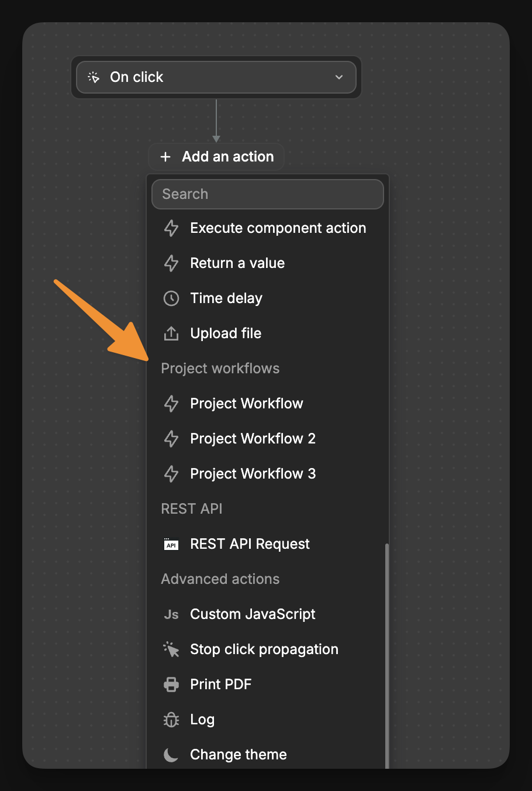Select Project Workflow 3
The height and width of the screenshot is (791, 532).
tap(253, 474)
